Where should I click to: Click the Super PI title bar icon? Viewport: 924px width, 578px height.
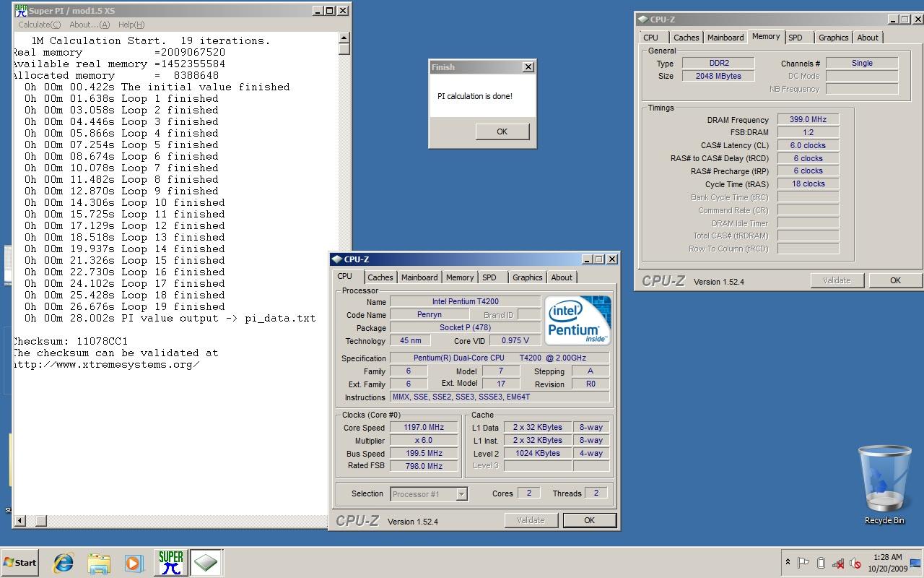21,11
